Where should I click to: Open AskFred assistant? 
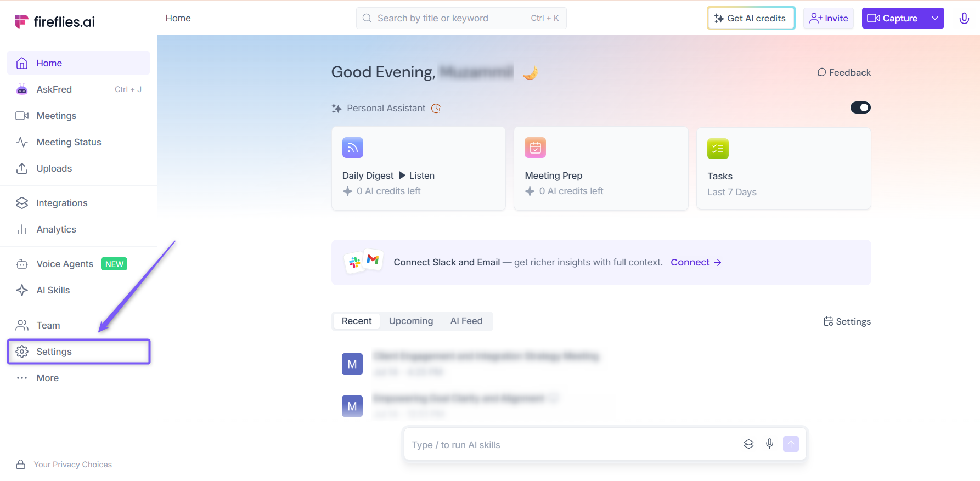point(78,89)
